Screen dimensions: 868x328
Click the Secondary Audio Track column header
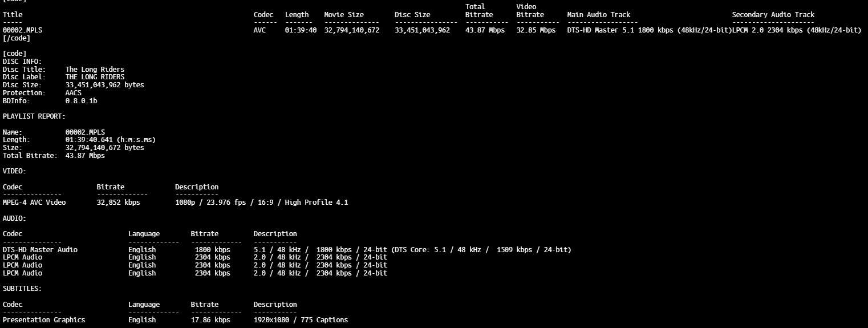pyautogui.click(x=773, y=15)
